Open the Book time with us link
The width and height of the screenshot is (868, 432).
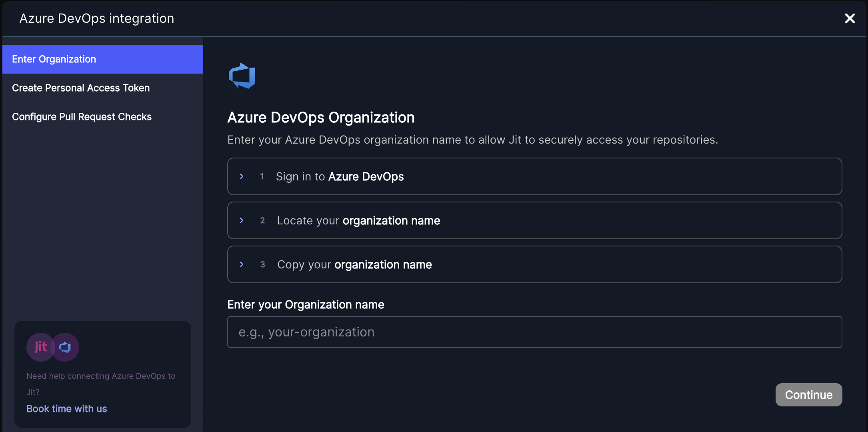point(66,409)
